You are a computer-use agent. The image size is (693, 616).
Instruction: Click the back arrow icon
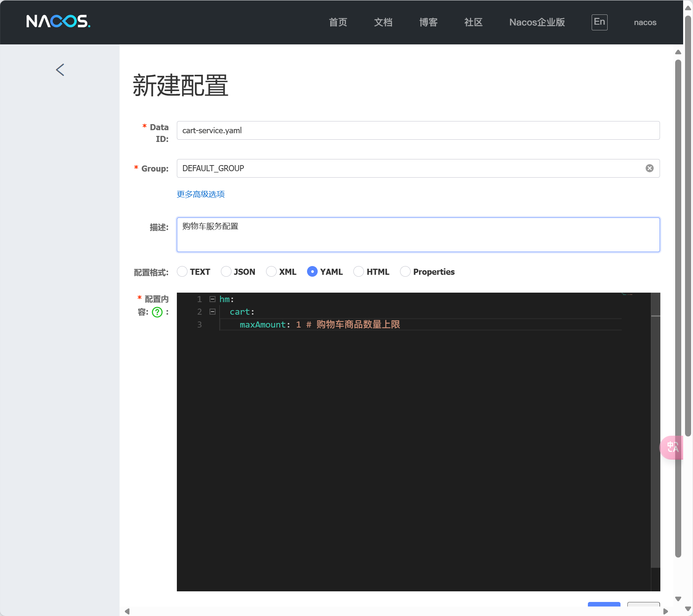60,70
